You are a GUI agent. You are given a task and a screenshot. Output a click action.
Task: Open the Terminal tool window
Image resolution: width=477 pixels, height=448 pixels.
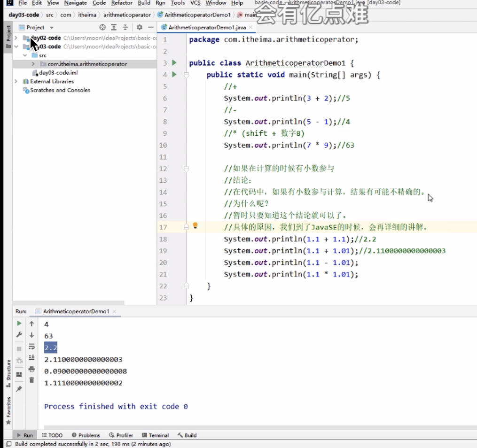(156, 435)
